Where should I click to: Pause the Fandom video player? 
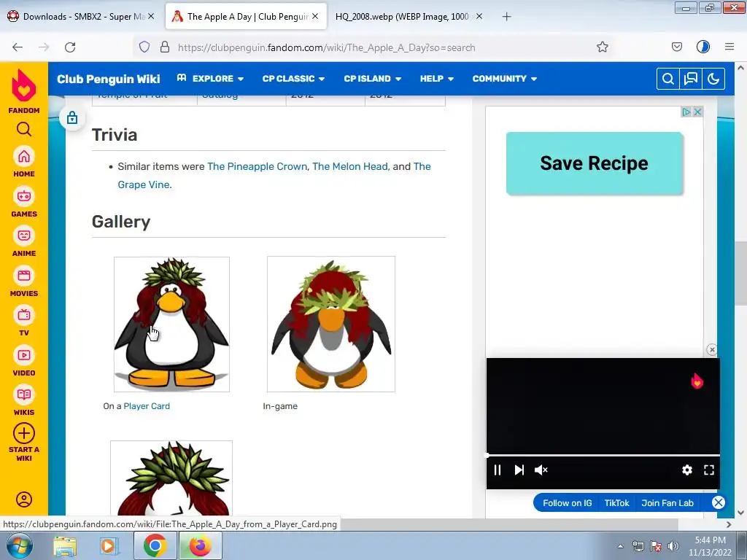tap(498, 470)
